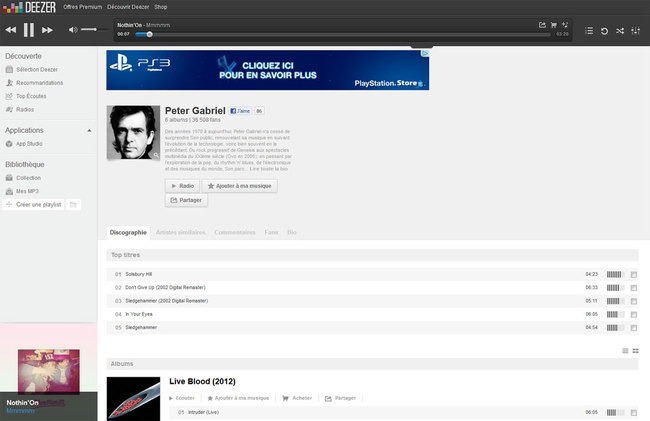Open Live Blood (2012) album title
650x421 pixels.
coord(202,381)
